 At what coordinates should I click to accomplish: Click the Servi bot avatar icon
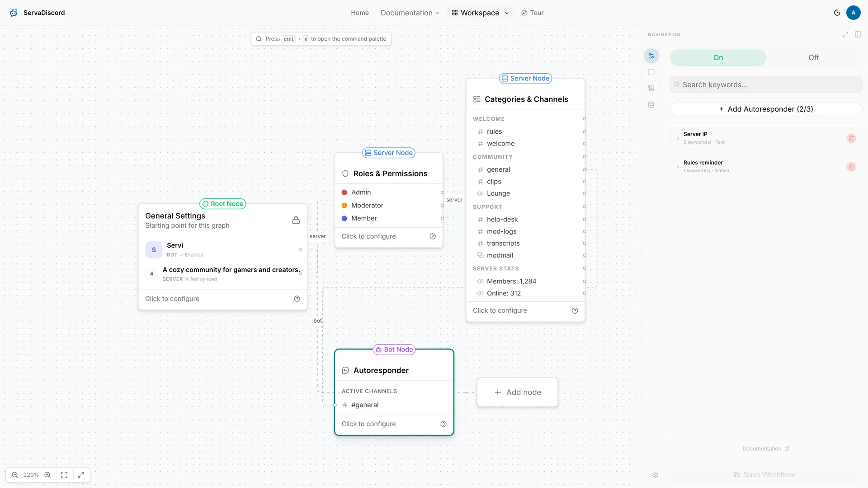click(154, 250)
